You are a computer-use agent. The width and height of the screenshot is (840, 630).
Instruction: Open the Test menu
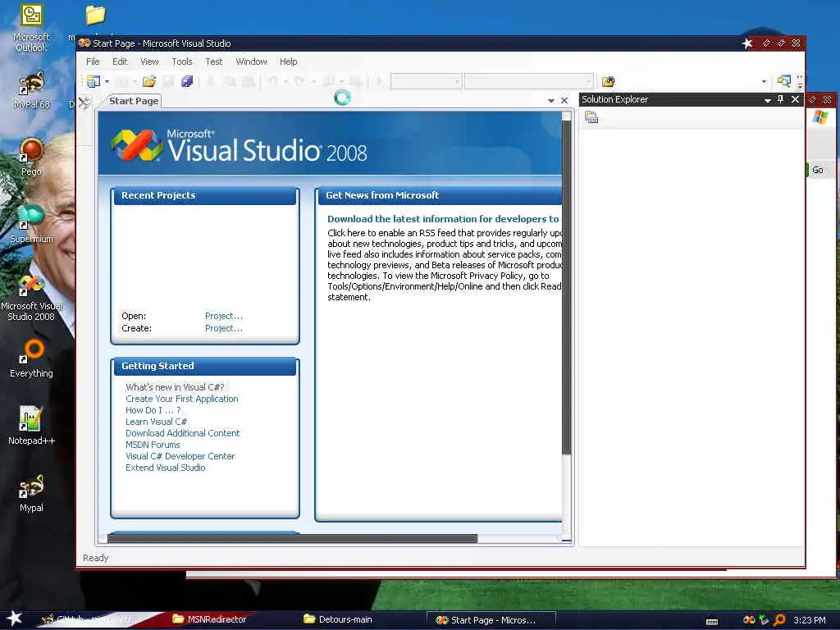[x=214, y=62]
